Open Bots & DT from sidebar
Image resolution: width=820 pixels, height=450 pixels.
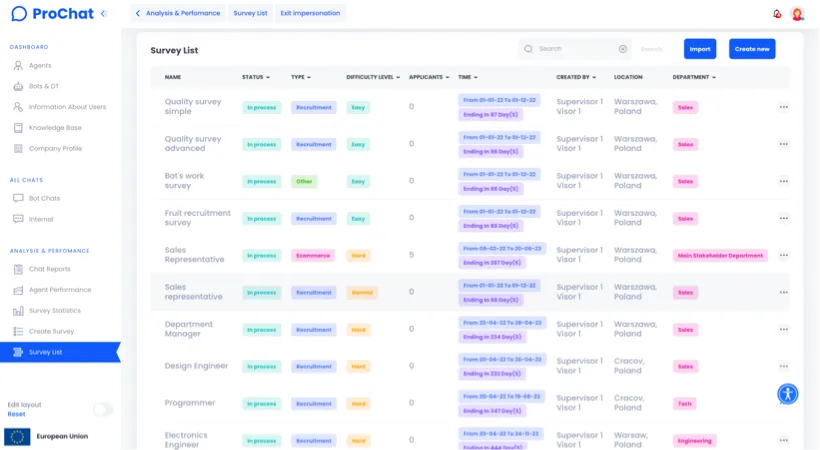tap(44, 86)
